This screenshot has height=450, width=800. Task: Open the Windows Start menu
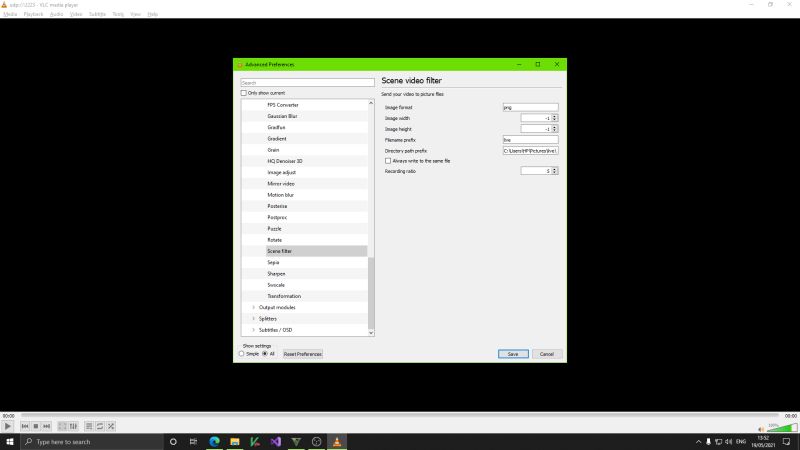point(10,442)
